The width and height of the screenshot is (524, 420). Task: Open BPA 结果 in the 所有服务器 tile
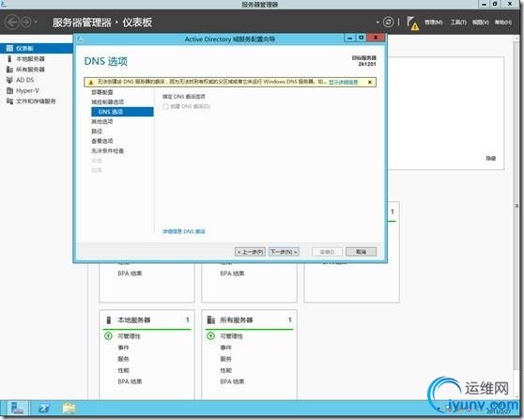[232, 381]
